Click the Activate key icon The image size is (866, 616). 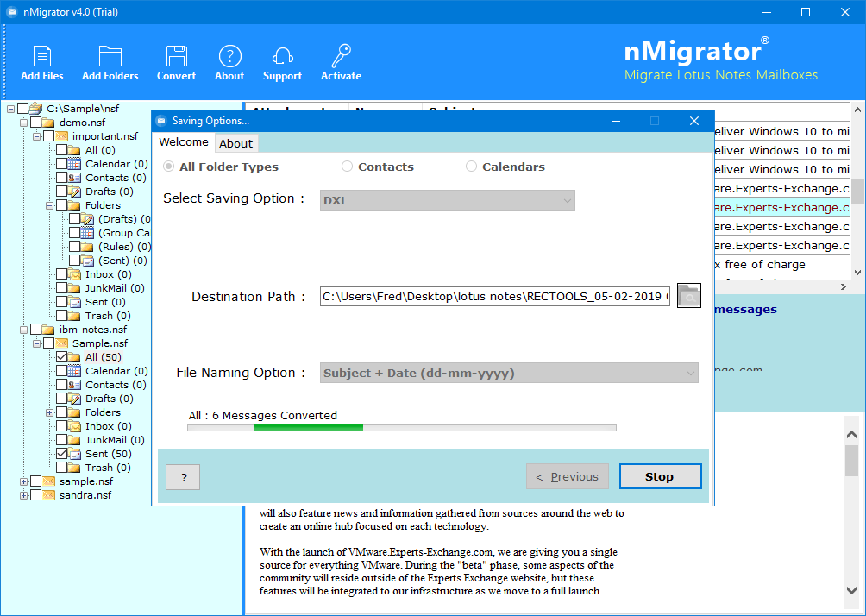point(342,56)
